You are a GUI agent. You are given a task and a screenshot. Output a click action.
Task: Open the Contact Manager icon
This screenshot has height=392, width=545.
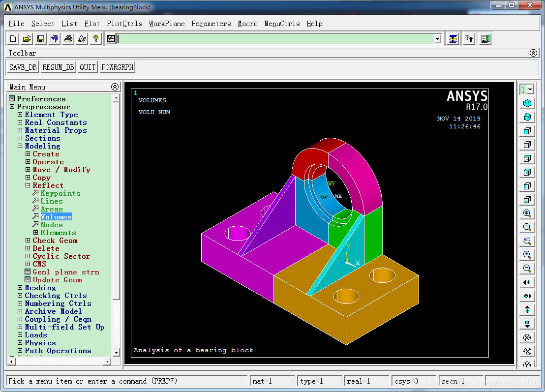click(x=485, y=39)
